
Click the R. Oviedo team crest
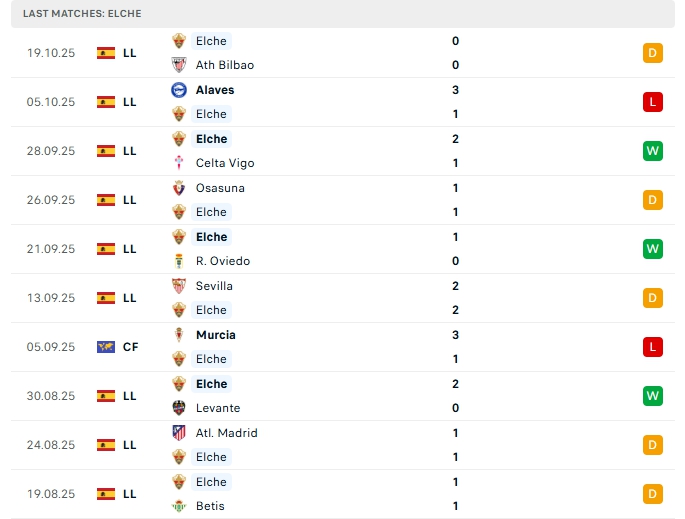click(x=179, y=261)
